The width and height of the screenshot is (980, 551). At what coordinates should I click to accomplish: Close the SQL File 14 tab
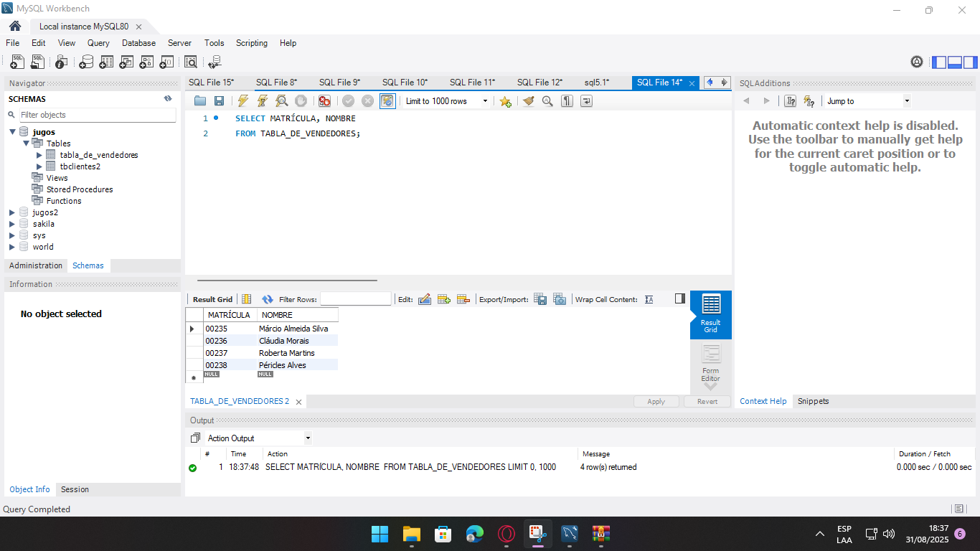692,83
